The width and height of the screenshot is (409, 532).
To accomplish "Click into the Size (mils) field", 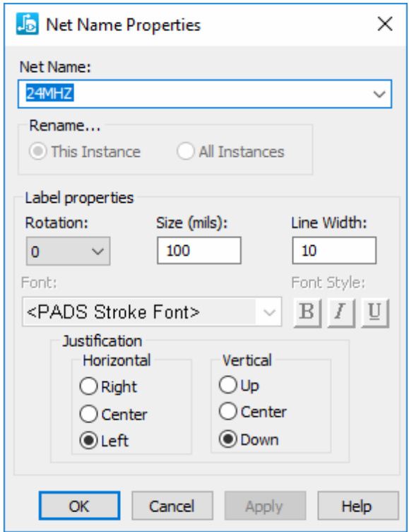I will click(199, 250).
